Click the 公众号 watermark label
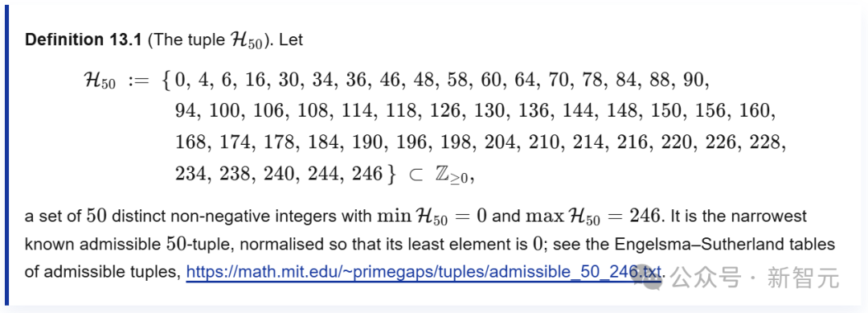 pyautogui.click(x=706, y=278)
